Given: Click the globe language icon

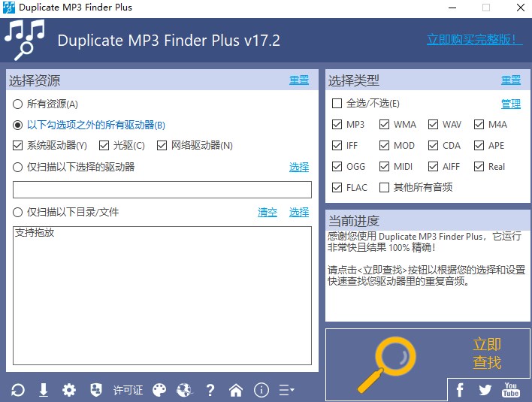Looking at the screenshot, I should [x=184, y=390].
